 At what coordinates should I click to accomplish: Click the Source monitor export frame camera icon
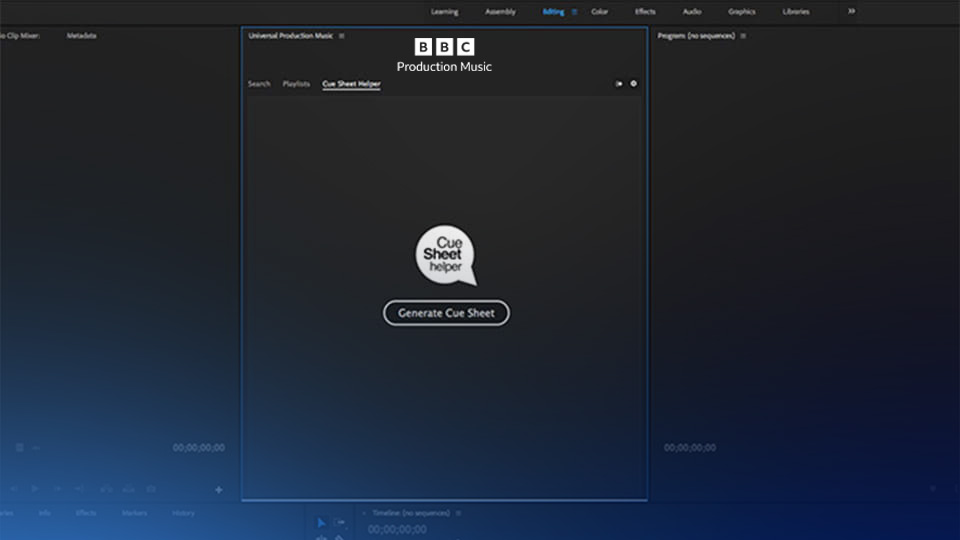tap(151, 489)
